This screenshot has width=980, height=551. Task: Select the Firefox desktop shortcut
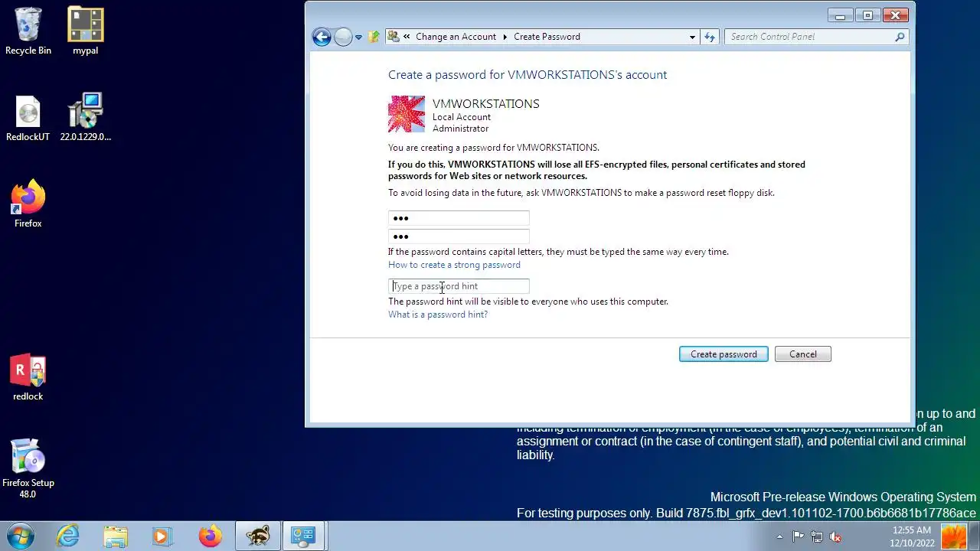click(28, 204)
